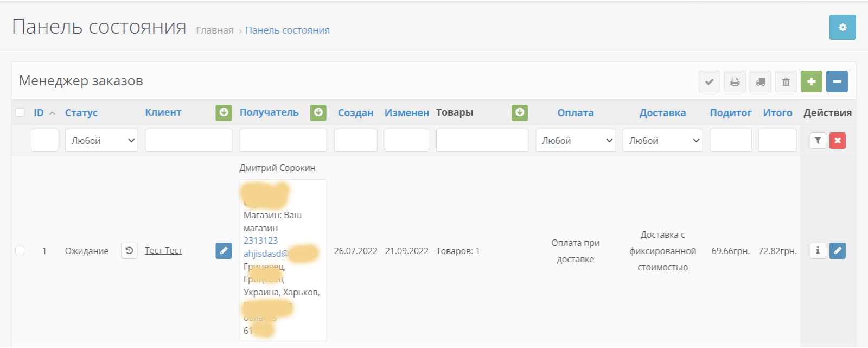The width and height of the screenshot is (868, 348).
Task: Focus the ID filter field
Action: pos(44,141)
